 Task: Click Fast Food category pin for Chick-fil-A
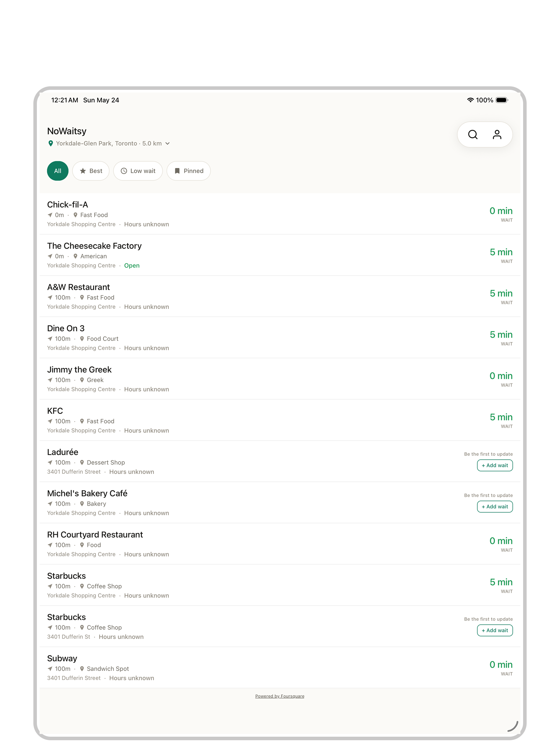click(x=76, y=215)
